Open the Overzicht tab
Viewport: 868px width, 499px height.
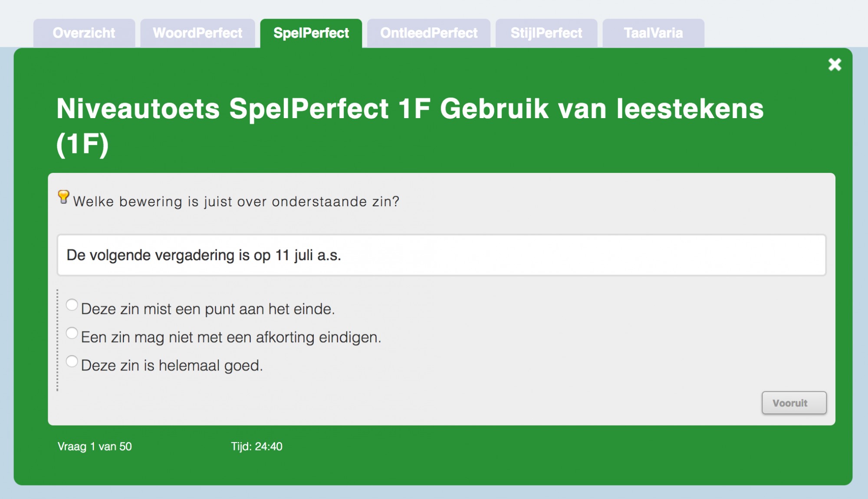click(x=84, y=33)
